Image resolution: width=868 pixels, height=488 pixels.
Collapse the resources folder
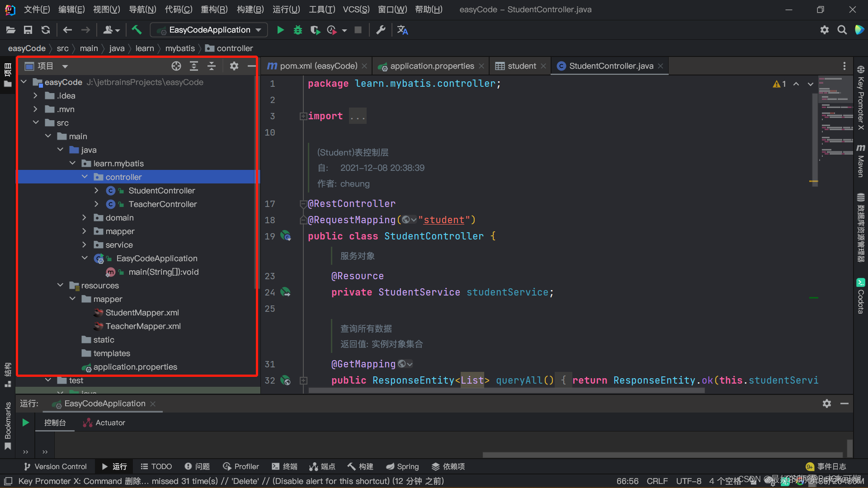point(60,286)
